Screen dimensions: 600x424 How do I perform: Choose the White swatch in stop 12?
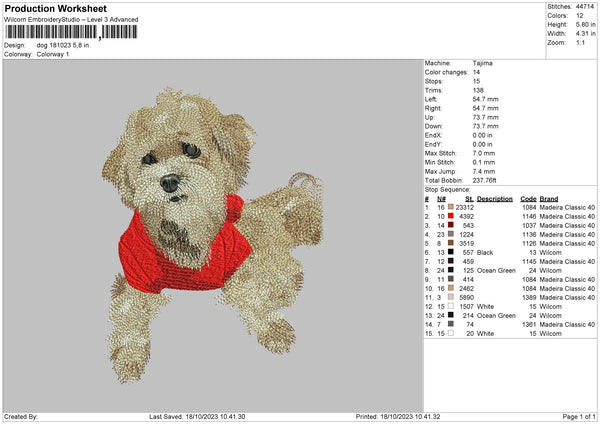tap(450, 305)
